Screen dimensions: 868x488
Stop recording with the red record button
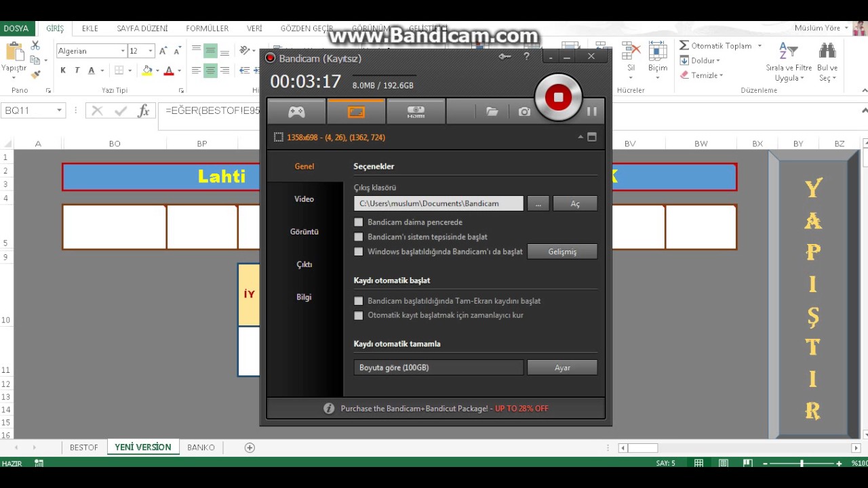(558, 97)
